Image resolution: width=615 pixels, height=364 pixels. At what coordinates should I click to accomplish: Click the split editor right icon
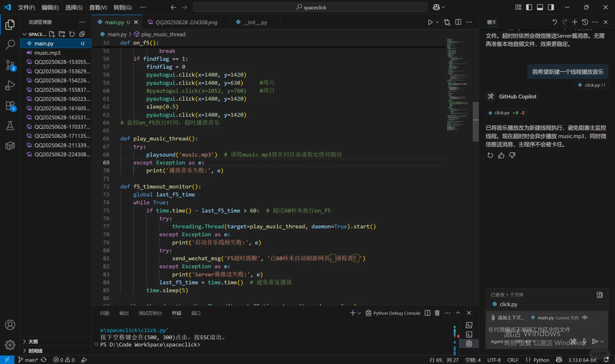coord(458,22)
